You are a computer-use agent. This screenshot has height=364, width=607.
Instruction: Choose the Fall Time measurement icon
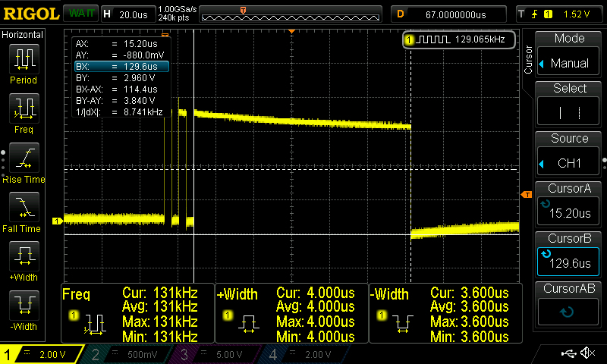tap(23, 206)
